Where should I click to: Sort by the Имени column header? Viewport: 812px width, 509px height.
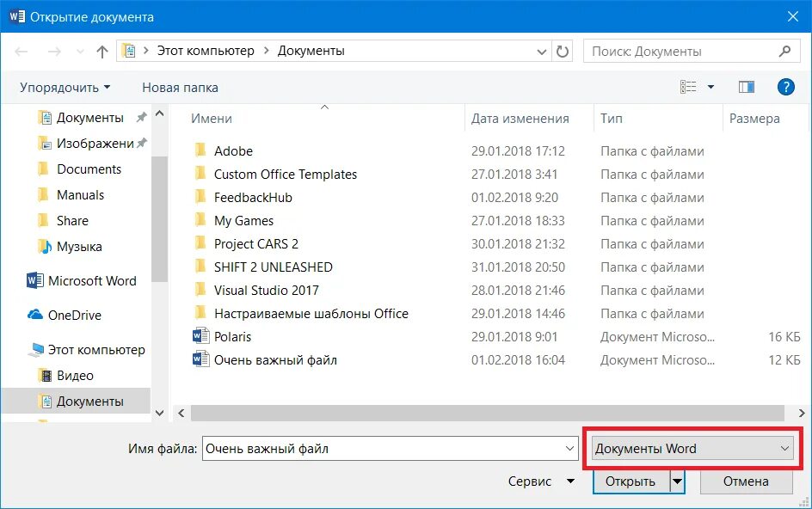tap(212, 119)
